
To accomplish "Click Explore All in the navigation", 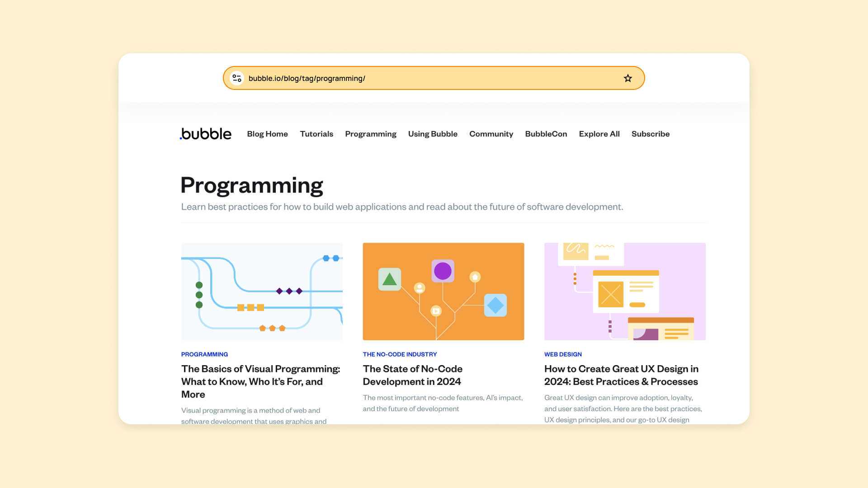I will pyautogui.click(x=599, y=134).
